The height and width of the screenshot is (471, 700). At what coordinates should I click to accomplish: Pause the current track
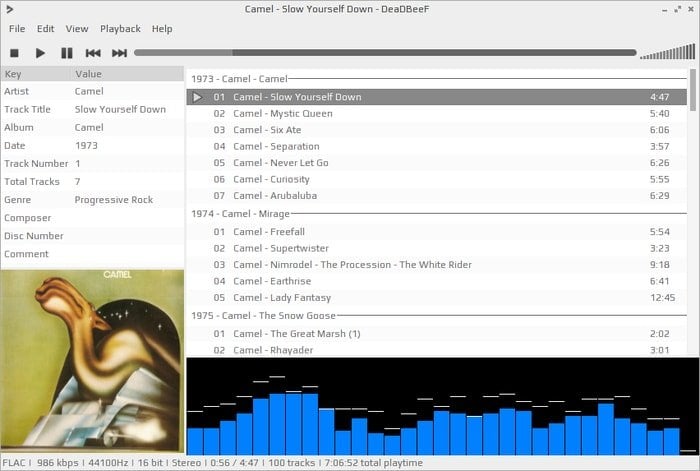67,53
